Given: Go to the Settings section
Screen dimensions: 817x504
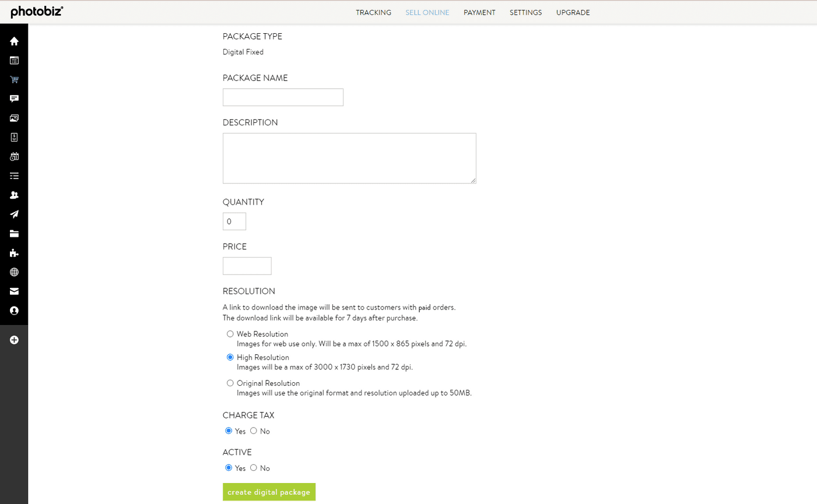Looking at the screenshot, I should 525,12.
